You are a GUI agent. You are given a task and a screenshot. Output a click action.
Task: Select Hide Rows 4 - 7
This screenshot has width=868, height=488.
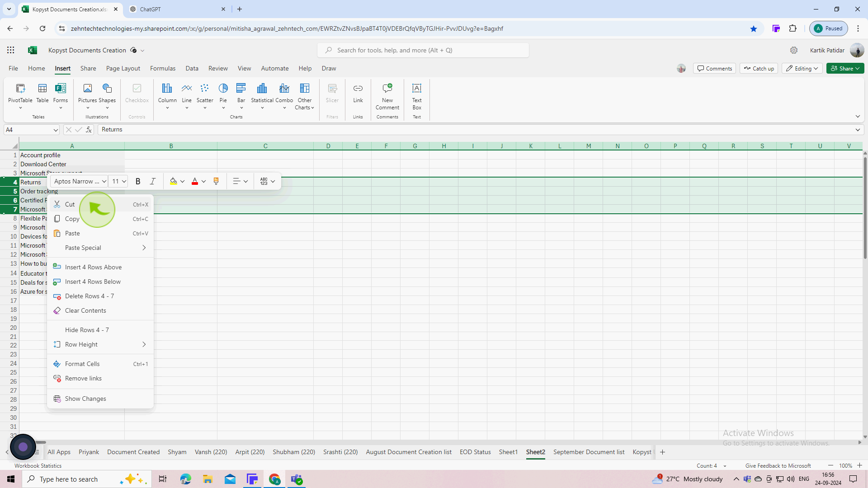pos(100,330)
